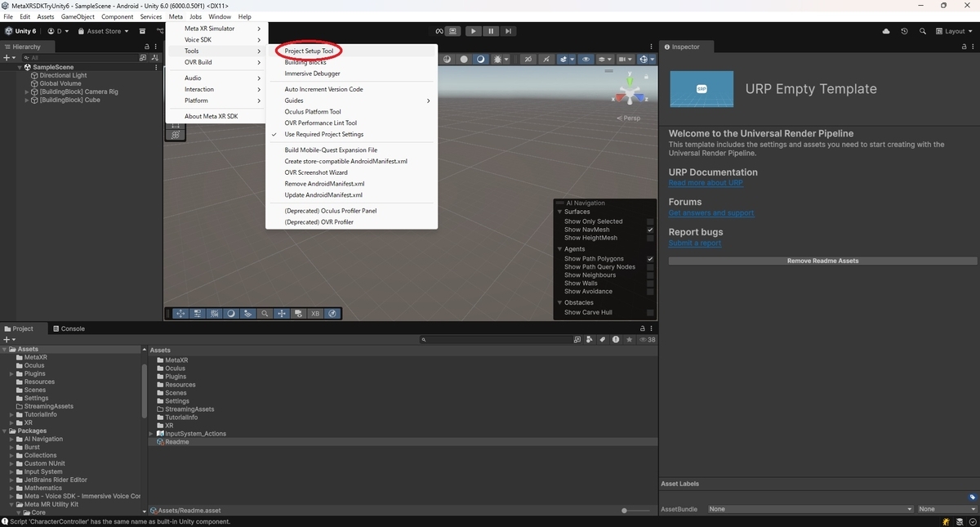Screen dimensions: 980x527
Task: Click the global search magnifier icon
Action: (x=923, y=31)
